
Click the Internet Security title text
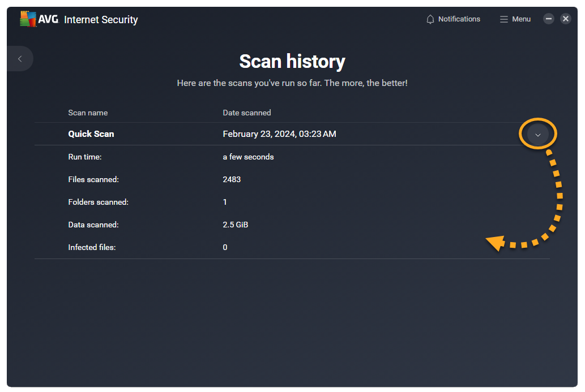(x=101, y=20)
